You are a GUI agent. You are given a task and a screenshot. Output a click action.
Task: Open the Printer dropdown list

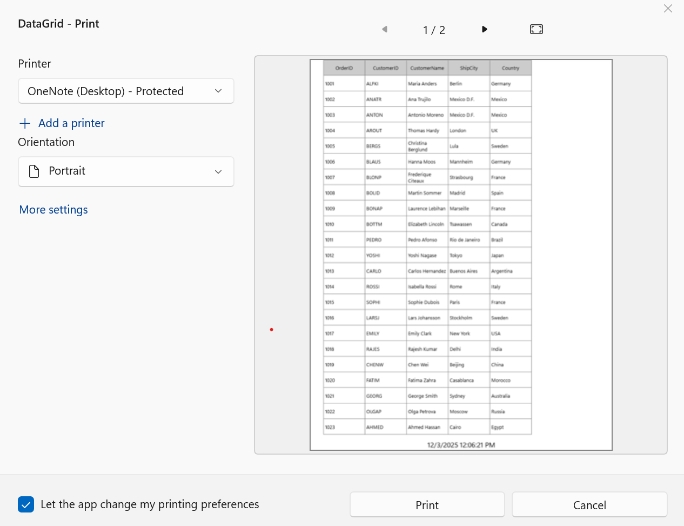126,91
